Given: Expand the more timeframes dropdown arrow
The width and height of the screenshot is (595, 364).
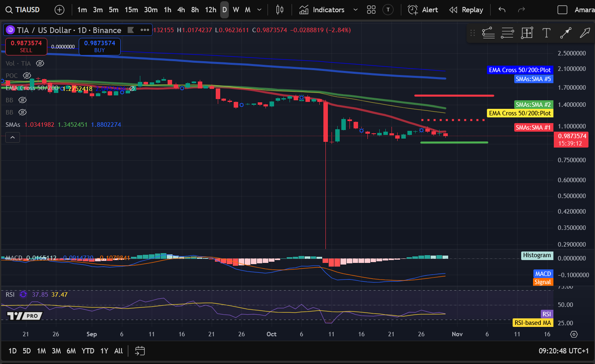Looking at the screenshot, I should pos(259,10).
